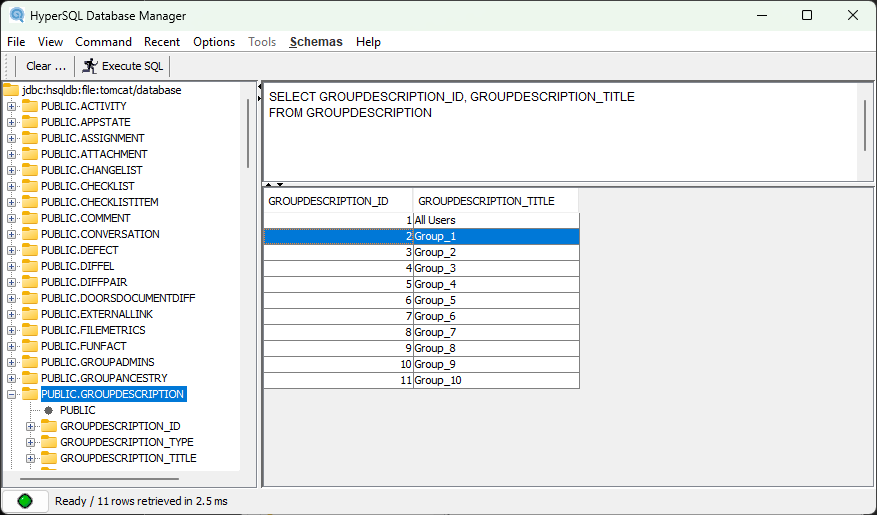Open the Help menu
The image size is (877, 515).
(368, 42)
